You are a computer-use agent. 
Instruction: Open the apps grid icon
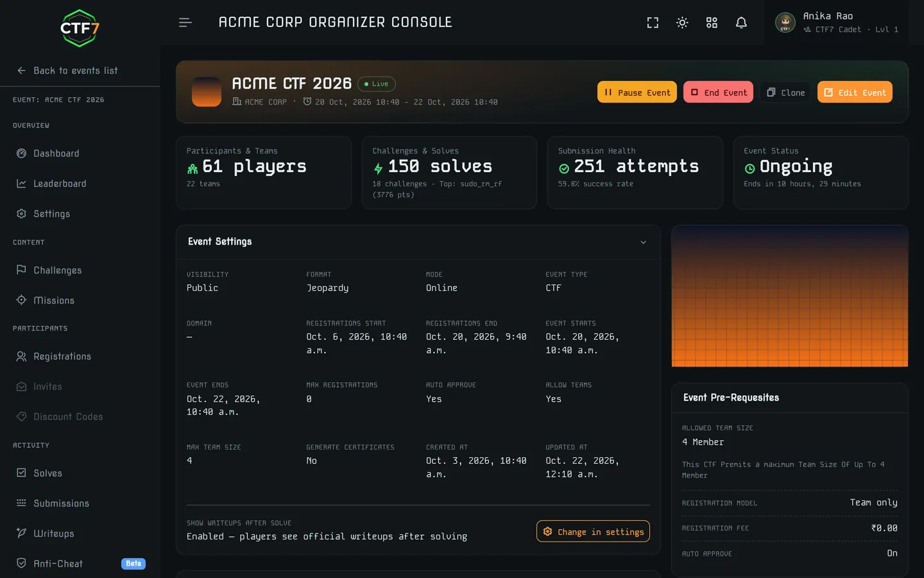[x=712, y=22]
